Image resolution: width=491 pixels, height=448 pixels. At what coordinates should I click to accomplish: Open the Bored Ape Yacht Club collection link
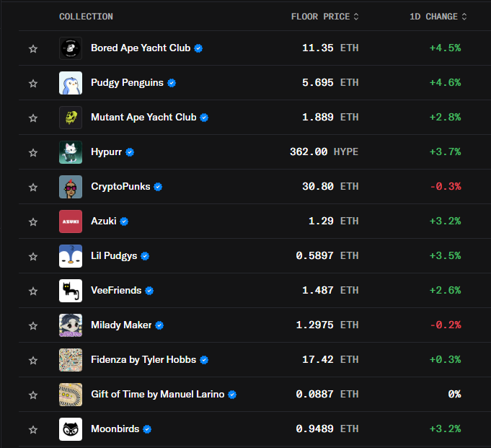pos(141,48)
